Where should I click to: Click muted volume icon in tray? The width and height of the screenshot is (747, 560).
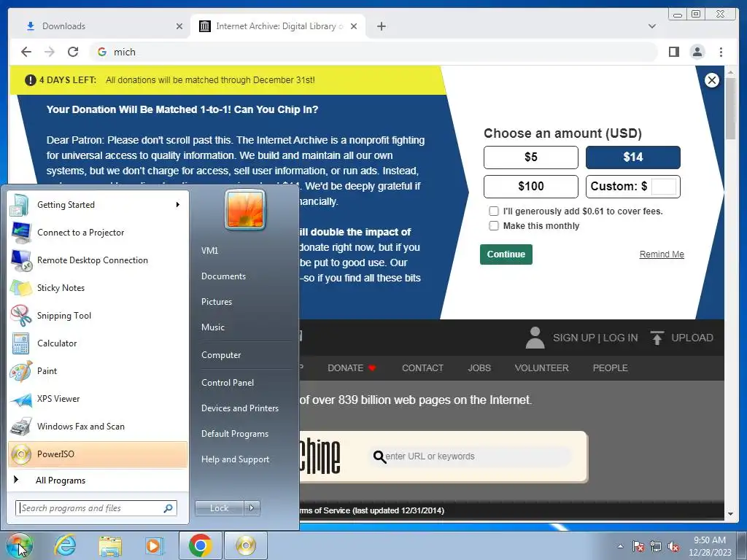tap(673, 547)
